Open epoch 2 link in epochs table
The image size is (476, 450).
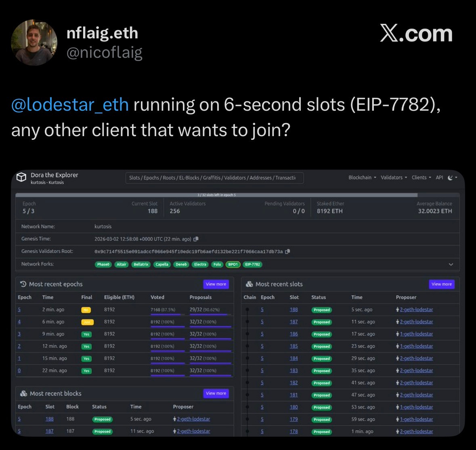[19, 346]
